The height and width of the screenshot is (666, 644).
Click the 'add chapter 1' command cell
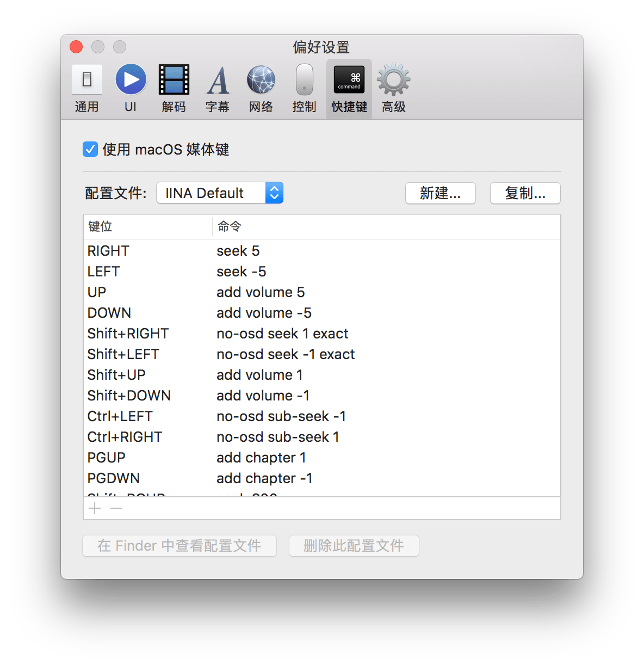pyautogui.click(x=261, y=458)
